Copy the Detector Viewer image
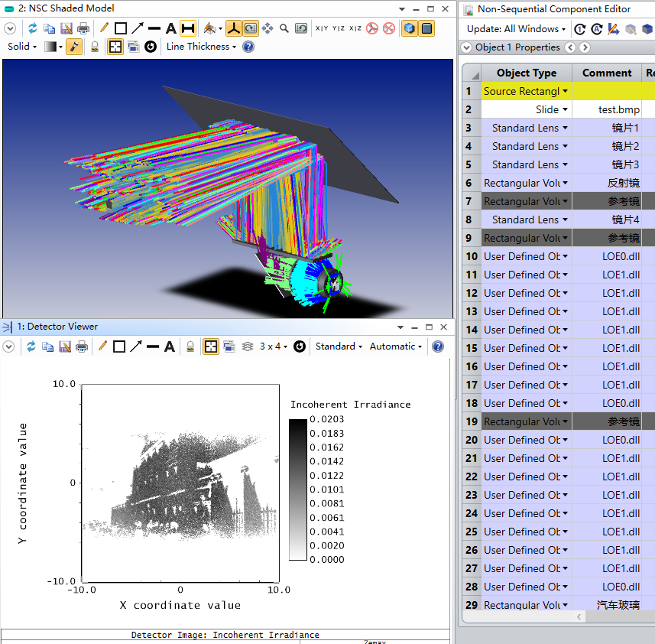 [48, 346]
